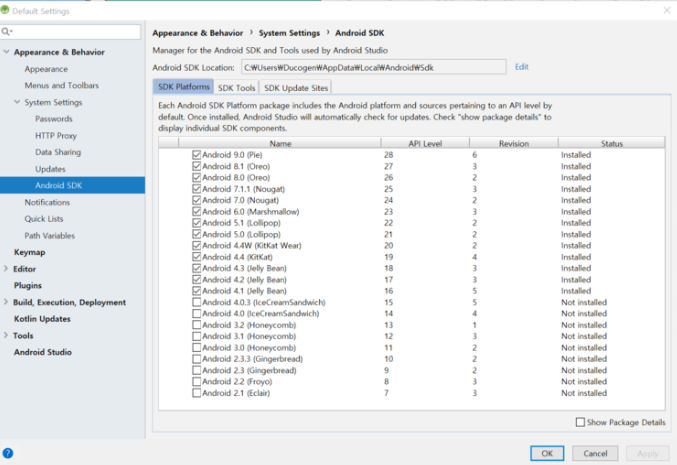Image resolution: width=677 pixels, height=465 pixels.
Task: Enable Show Package Details checkbox
Action: pos(580,422)
